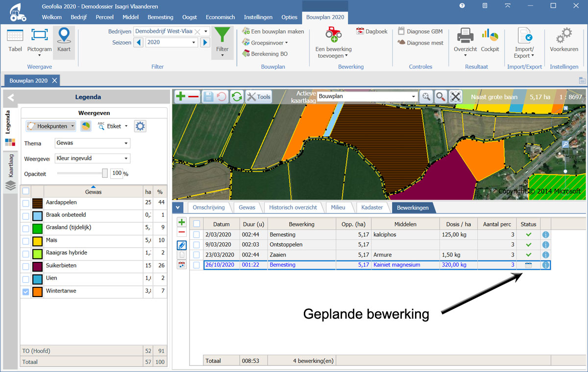Run Diagnose GBM
This screenshot has width=588, height=372.
point(420,31)
